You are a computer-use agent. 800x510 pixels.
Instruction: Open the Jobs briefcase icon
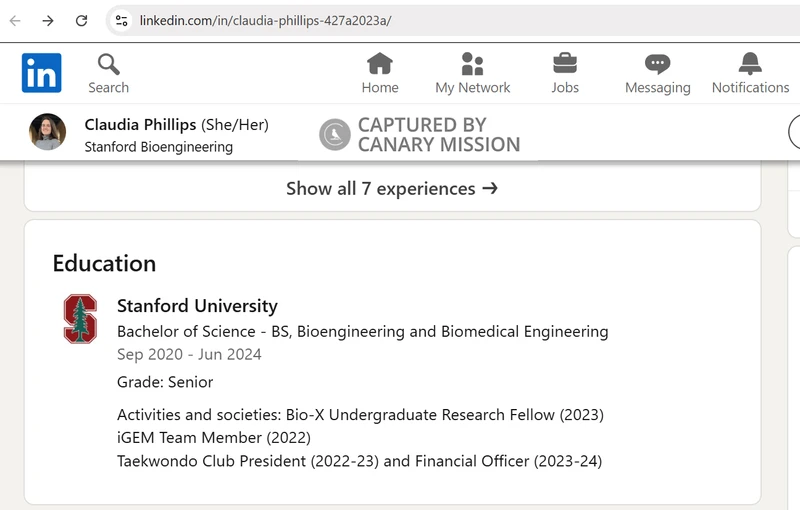coord(565,64)
